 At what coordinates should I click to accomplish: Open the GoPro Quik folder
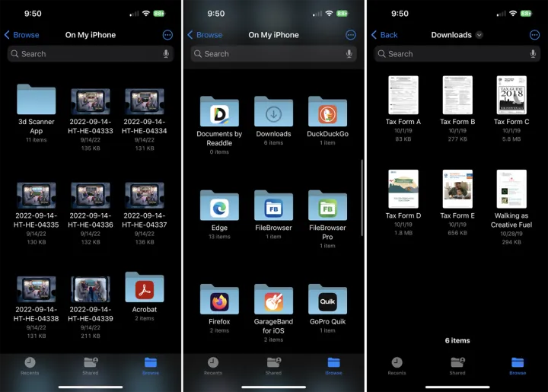click(x=327, y=301)
